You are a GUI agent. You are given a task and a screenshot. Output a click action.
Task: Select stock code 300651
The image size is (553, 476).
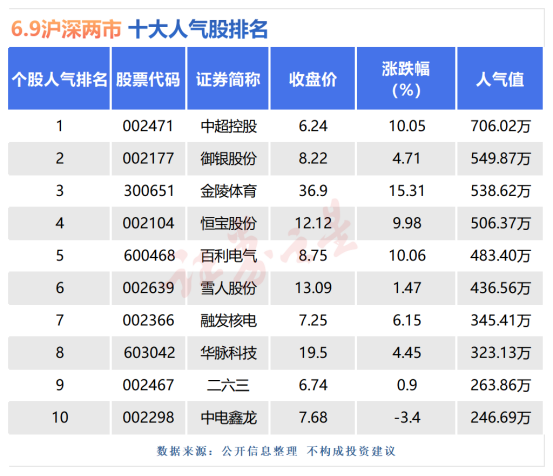(x=149, y=191)
